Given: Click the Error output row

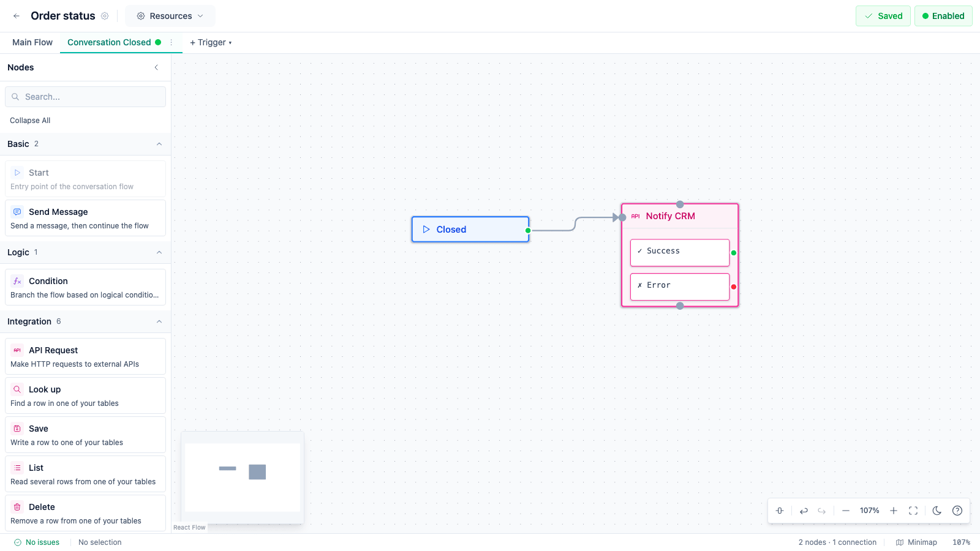Looking at the screenshot, I should [680, 287].
